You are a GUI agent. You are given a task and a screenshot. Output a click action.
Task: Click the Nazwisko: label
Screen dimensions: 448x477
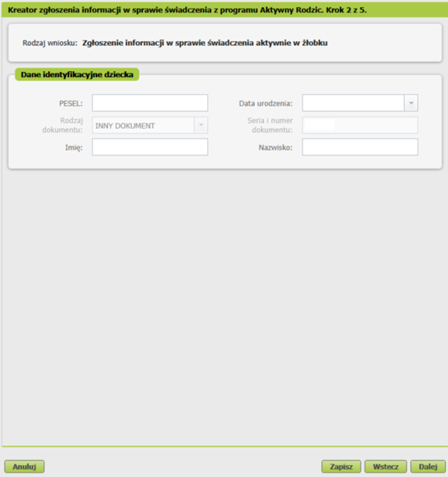pos(275,147)
